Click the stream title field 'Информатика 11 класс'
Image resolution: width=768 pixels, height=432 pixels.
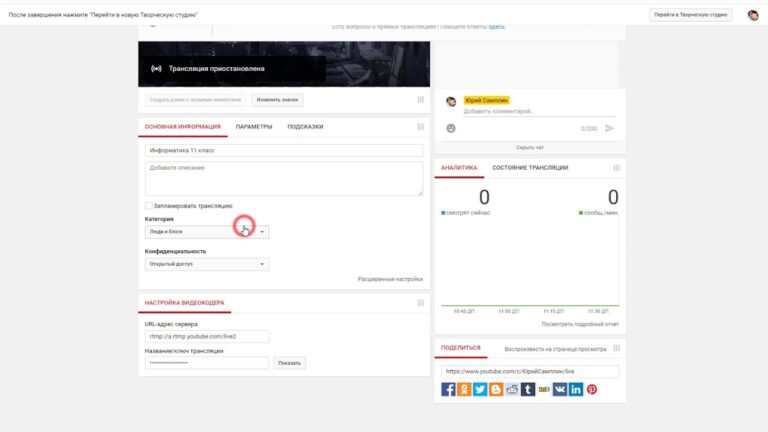coord(284,150)
